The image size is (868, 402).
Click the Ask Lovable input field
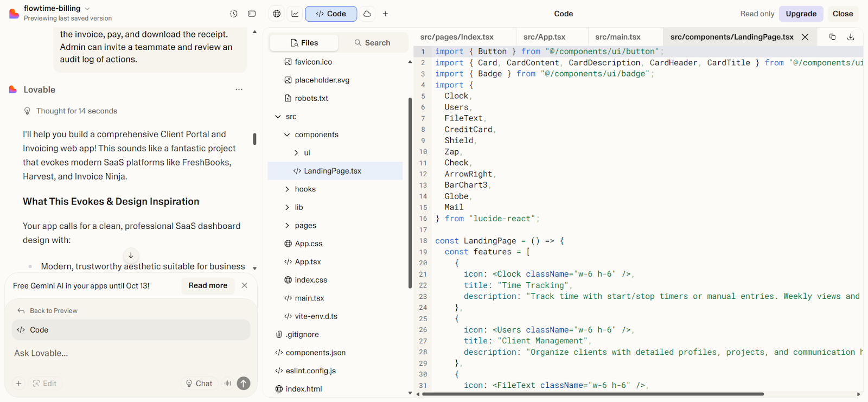(131, 353)
